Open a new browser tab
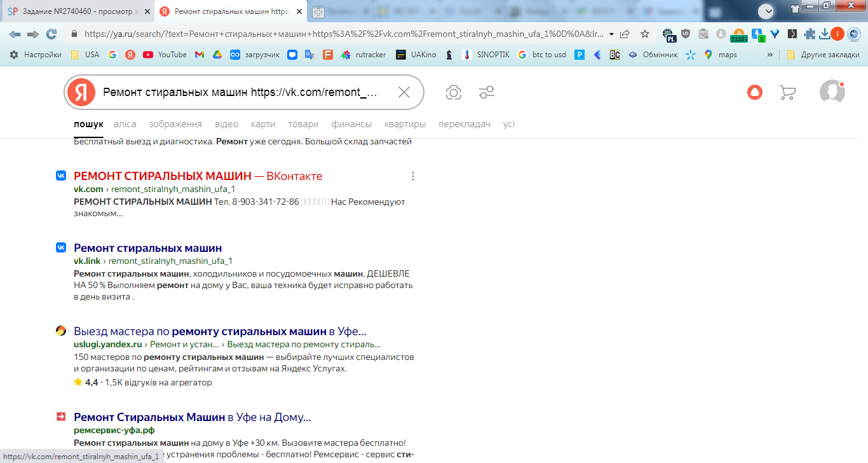This screenshot has height=463, width=868. click(x=318, y=11)
